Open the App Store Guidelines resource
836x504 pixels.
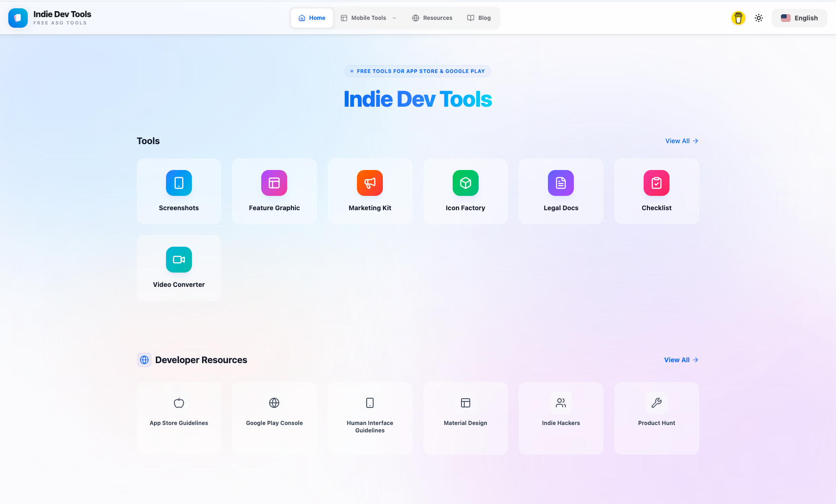(178, 418)
